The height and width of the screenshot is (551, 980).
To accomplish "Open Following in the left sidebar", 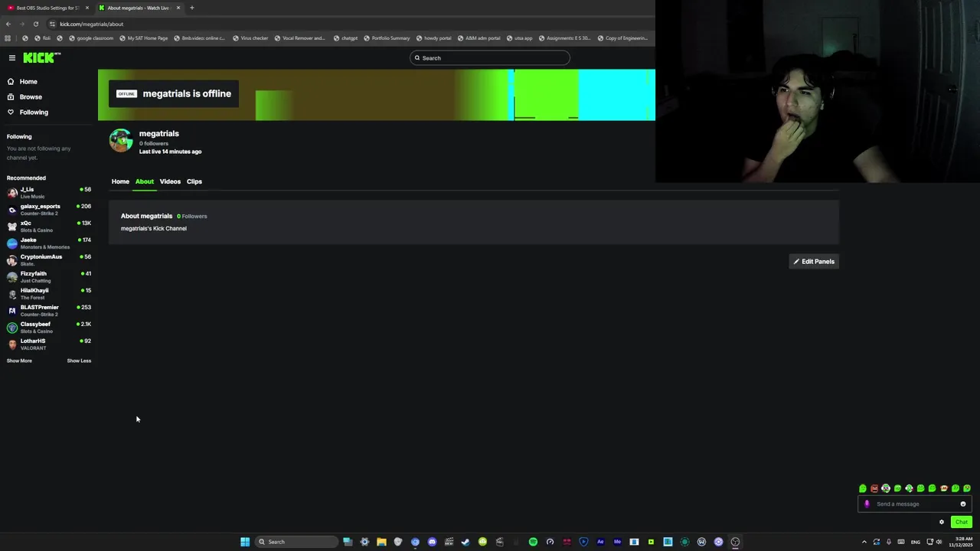I will coord(34,112).
